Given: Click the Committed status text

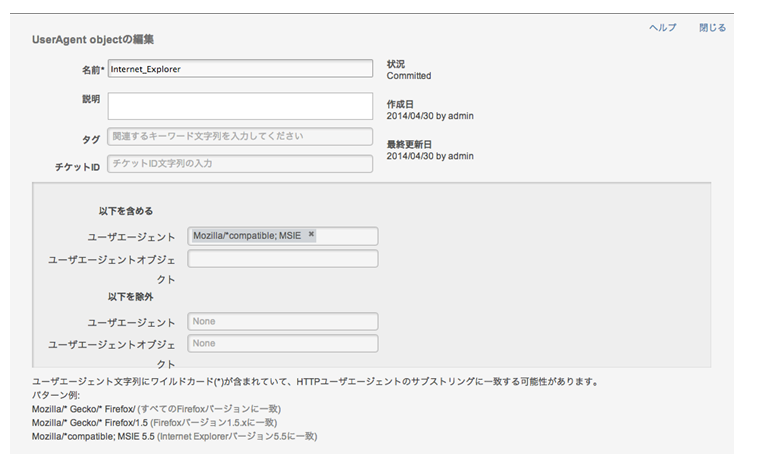Looking at the screenshot, I should [408, 76].
